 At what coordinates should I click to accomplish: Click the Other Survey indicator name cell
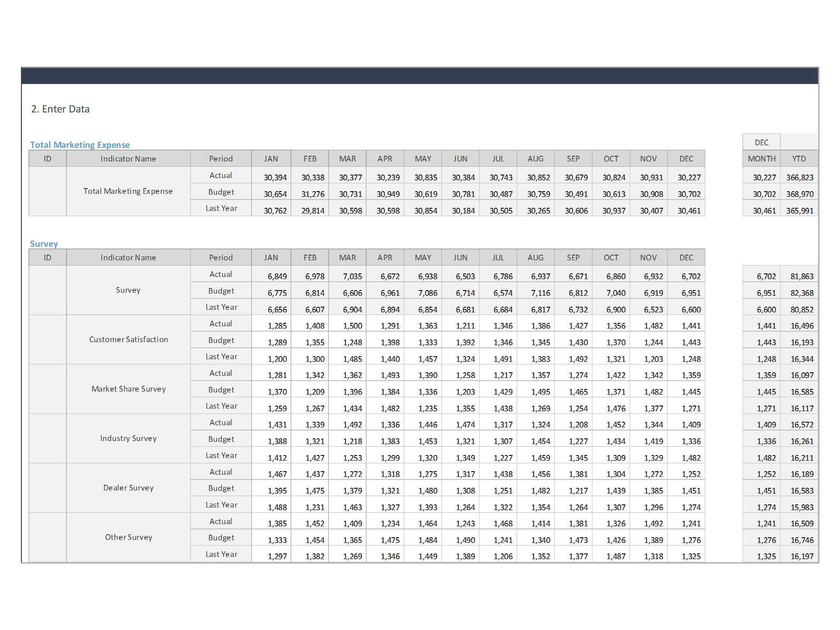[128, 537]
